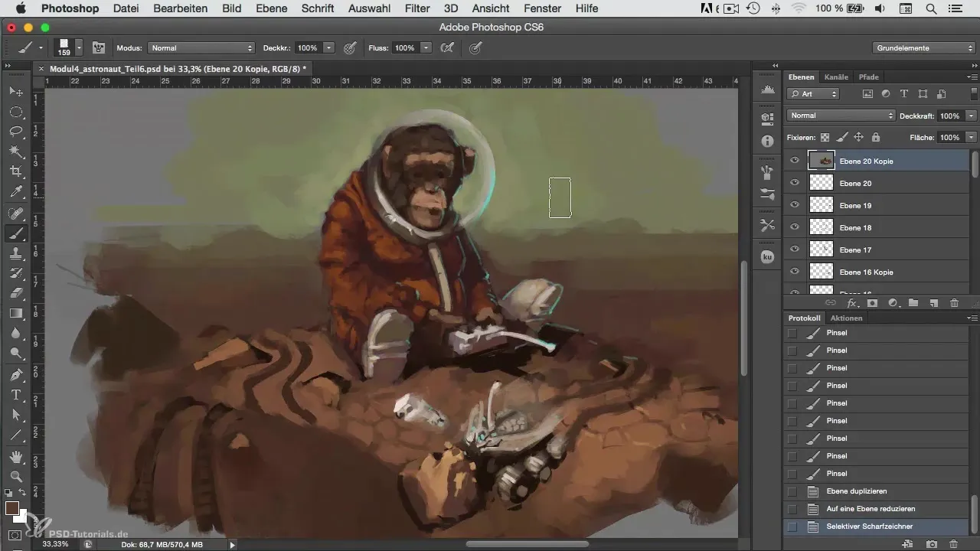This screenshot has height=551, width=980.
Task: Hide layer Ebene 16 Kopie
Action: pos(795,272)
